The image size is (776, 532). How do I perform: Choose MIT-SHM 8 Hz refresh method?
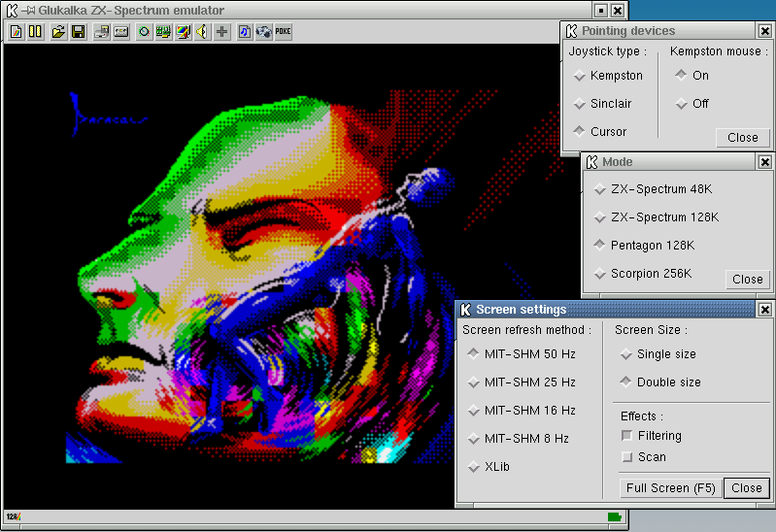point(519,439)
